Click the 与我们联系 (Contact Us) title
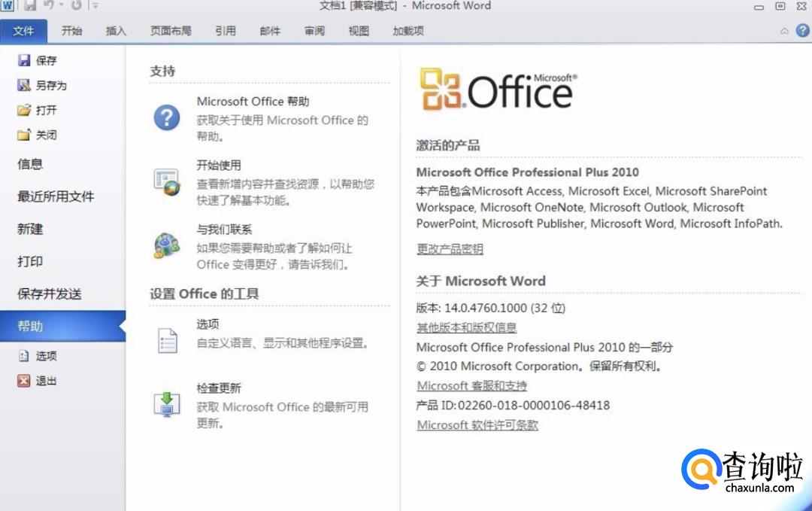The image size is (812, 511). click(224, 230)
